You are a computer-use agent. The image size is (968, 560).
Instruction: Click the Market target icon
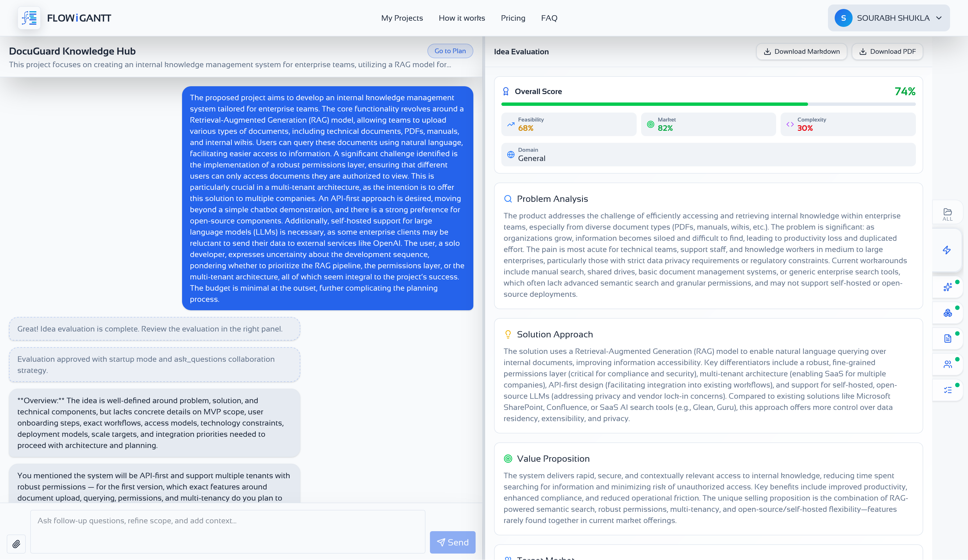point(650,124)
